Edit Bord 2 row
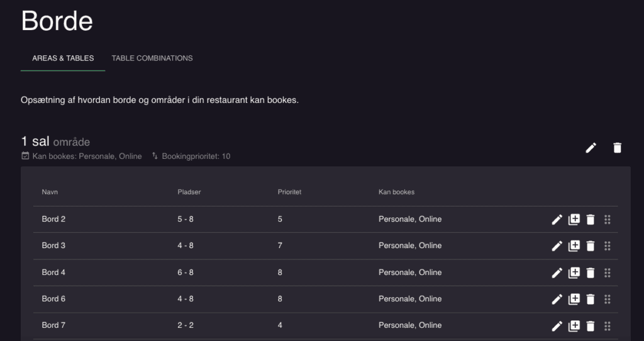Screen dimensions: 644x341 (x=557, y=220)
